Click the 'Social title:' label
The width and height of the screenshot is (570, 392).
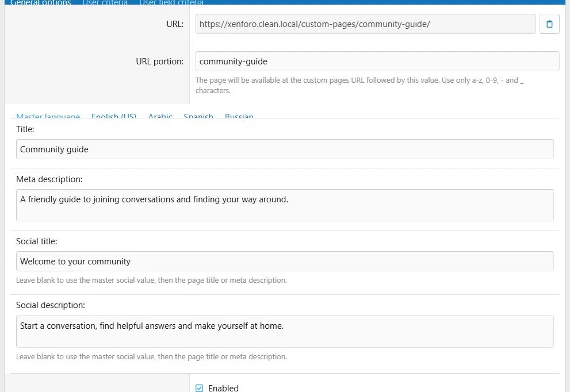point(36,241)
